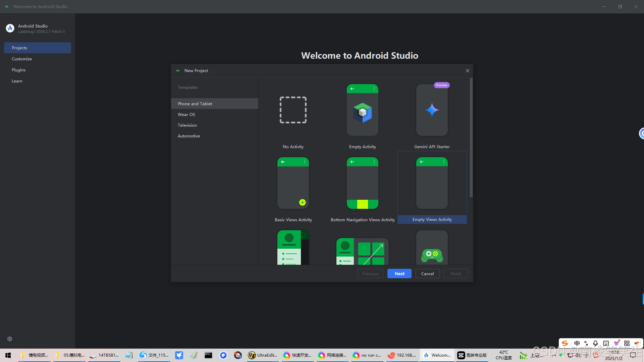644x362 pixels.
Task: Select the Wear OS template category
Action: 186,115
